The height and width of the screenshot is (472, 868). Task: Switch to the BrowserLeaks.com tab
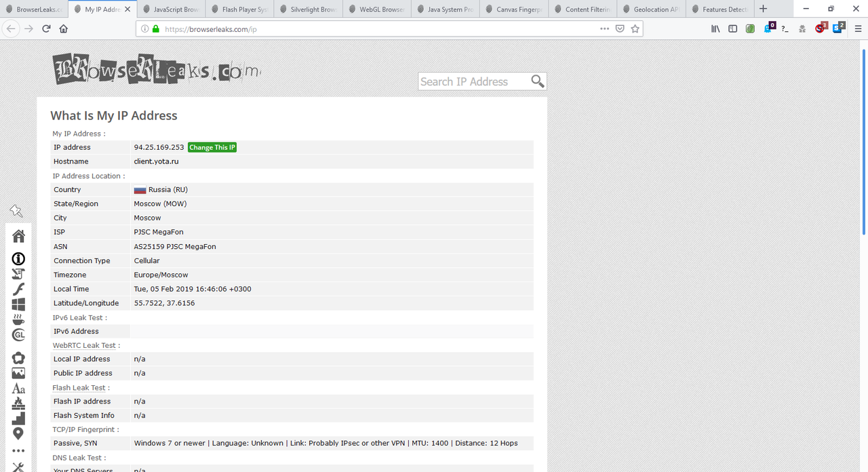tap(34, 9)
